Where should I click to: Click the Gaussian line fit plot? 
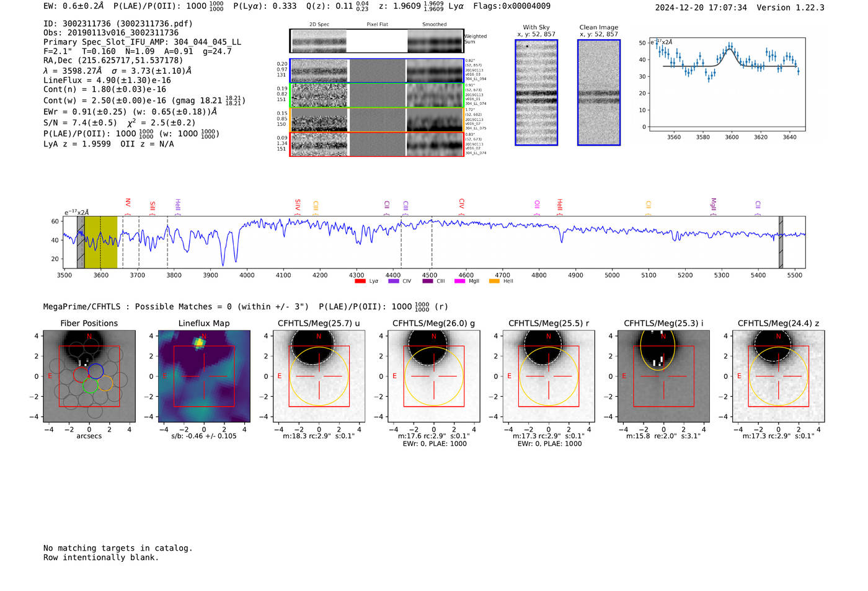pos(727,84)
